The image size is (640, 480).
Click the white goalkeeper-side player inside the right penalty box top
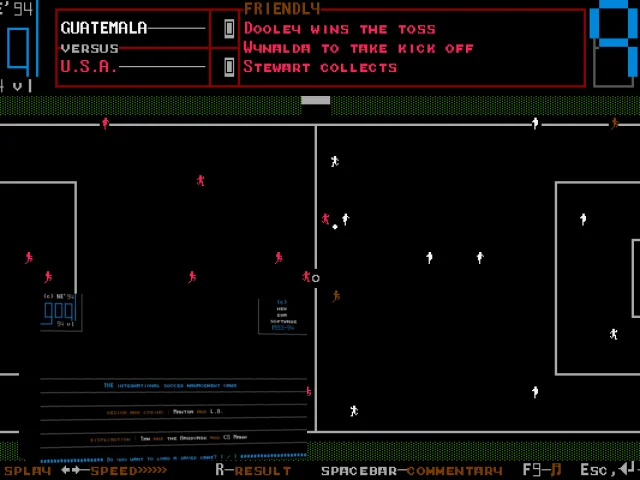coord(583,219)
